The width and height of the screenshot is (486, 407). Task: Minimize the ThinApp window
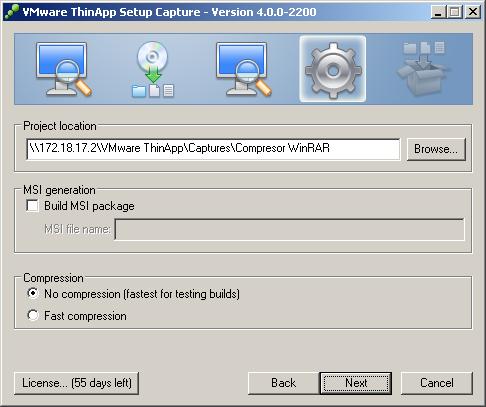click(x=438, y=12)
